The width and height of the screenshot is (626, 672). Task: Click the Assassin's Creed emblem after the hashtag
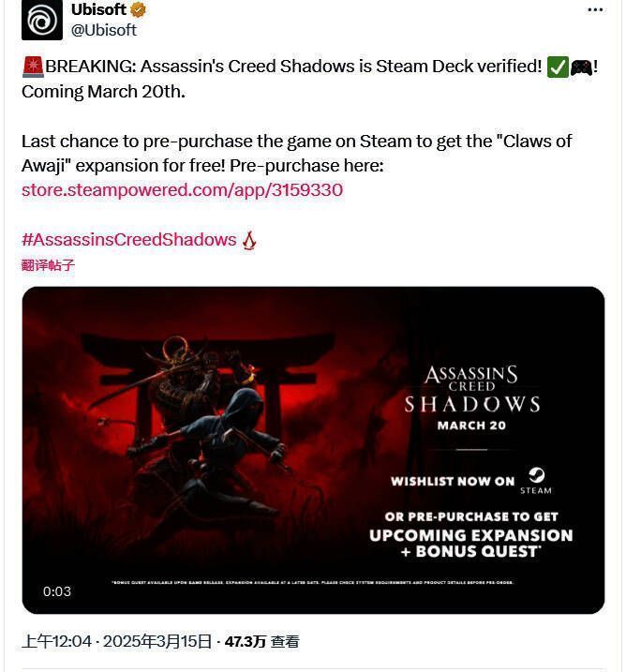(249, 240)
